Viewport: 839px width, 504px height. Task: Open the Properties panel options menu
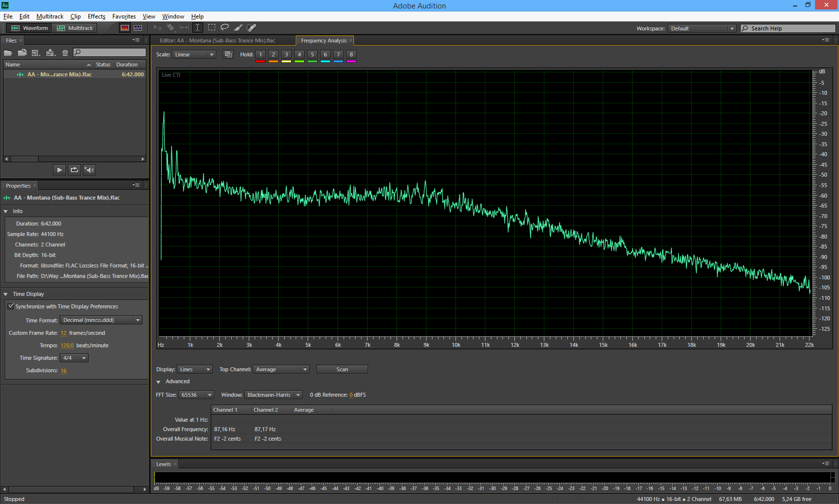136,185
